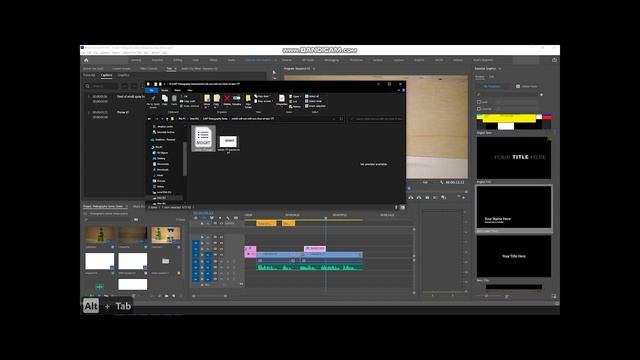This screenshot has height=360, width=640.
Task: Click the timeline playhead marker
Action: 326,218
